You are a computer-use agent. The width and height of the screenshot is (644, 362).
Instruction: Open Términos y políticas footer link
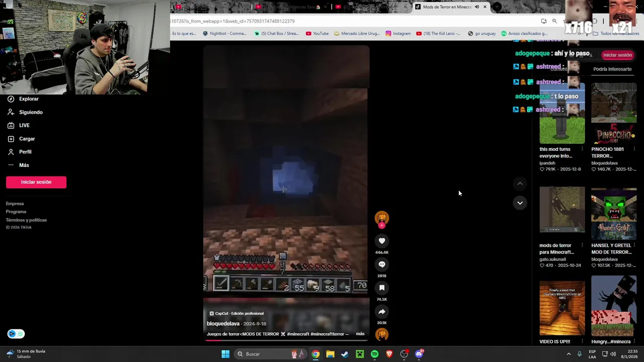[26, 220]
